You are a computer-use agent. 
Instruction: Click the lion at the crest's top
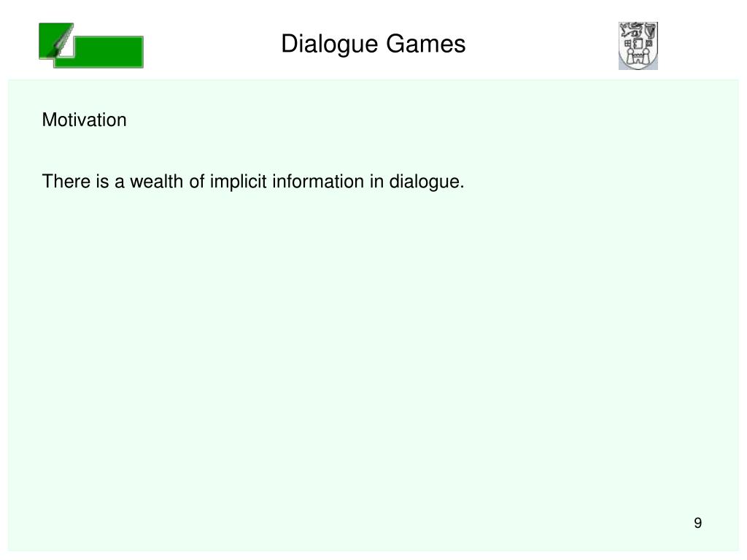pos(631,30)
